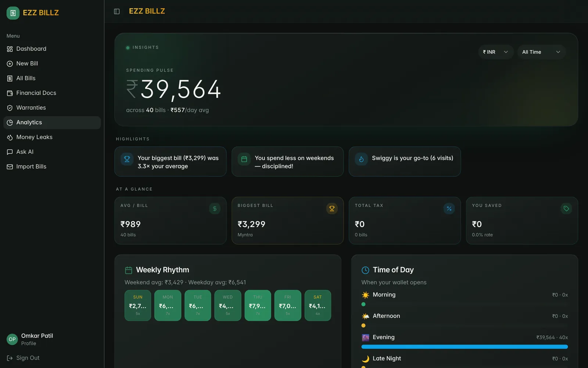The image size is (588, 368).
Task: Open the ₹ INR currency dropdown
Action: (x=495, y=52)
